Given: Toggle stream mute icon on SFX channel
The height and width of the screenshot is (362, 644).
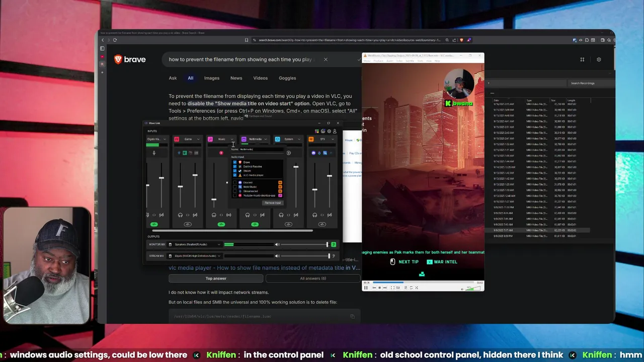Looking at the screenshot, I should pos(330,215).
